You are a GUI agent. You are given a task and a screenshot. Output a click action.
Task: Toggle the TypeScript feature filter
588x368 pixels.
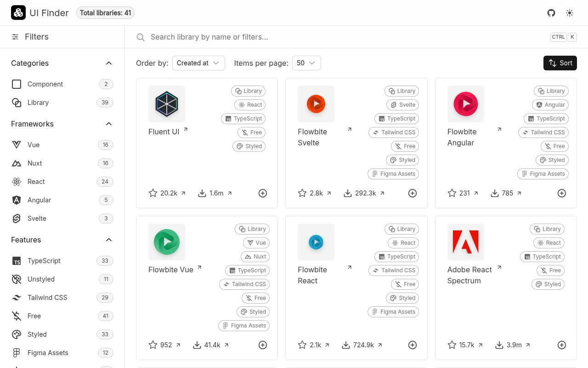(62, 261)
